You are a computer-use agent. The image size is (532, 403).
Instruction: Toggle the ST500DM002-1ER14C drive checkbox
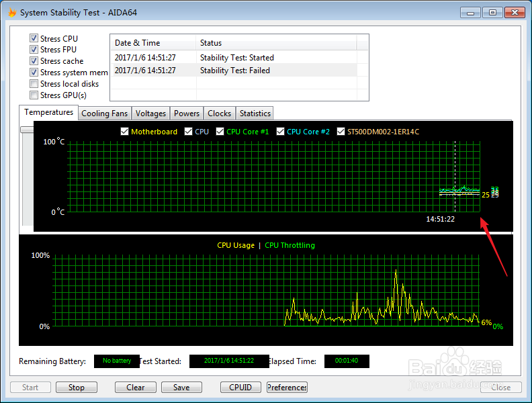click(x=341, y=132)
